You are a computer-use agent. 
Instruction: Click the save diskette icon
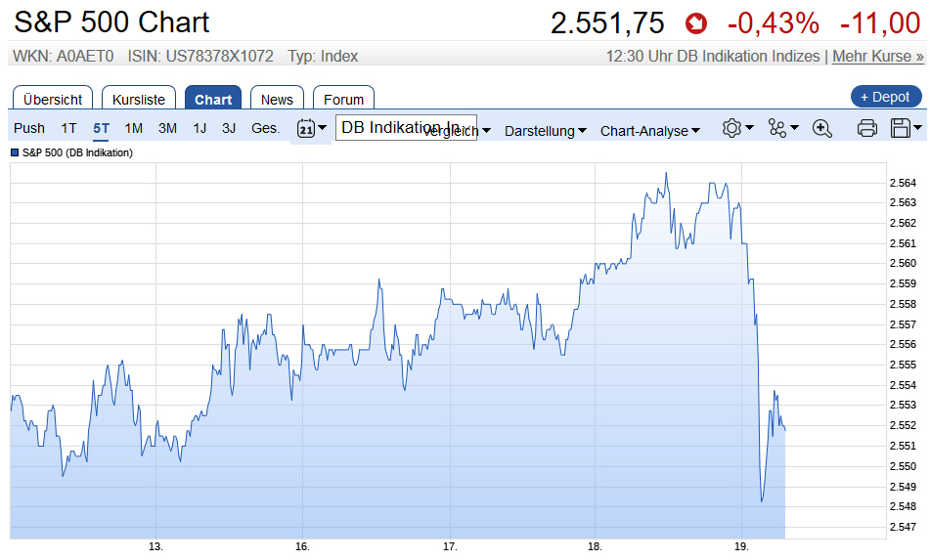pyautogui.click(x=906, y=128)
